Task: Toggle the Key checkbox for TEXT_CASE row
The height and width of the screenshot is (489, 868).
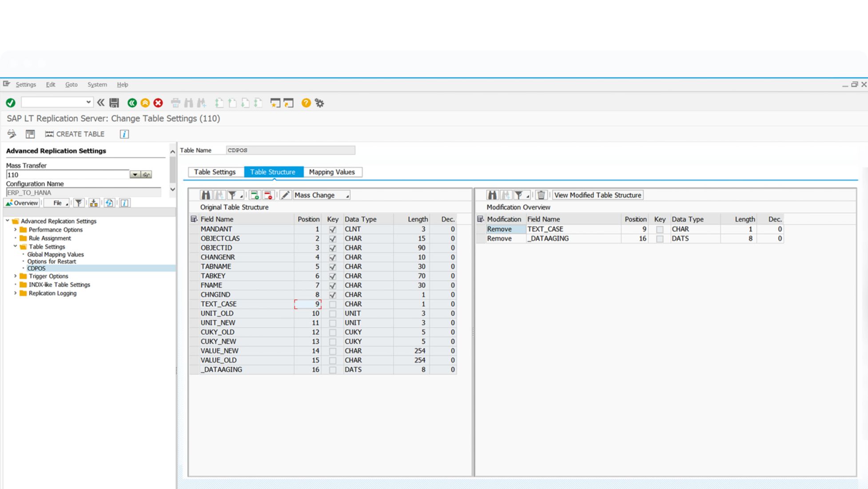Action: click(332, 305)
